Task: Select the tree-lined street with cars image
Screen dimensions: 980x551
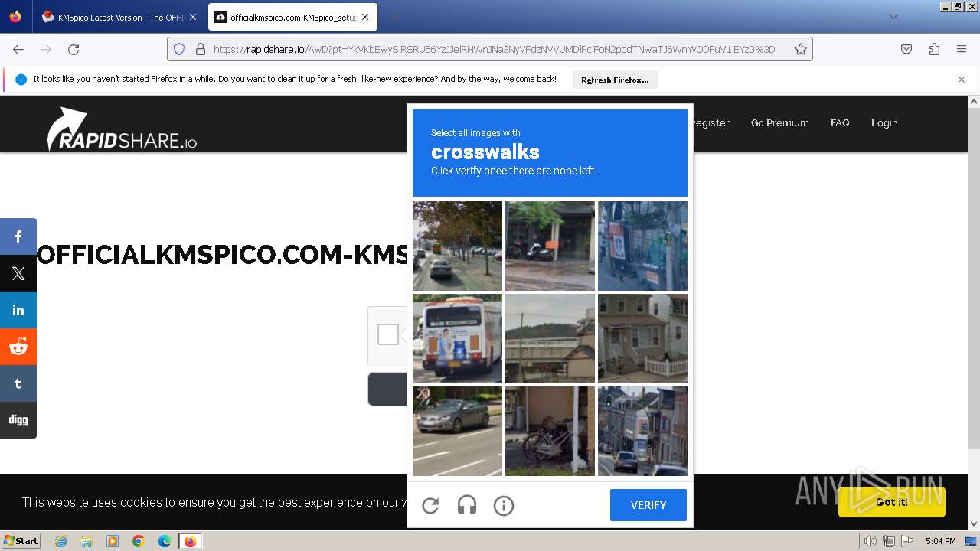Action: click(x=457, y=246)
